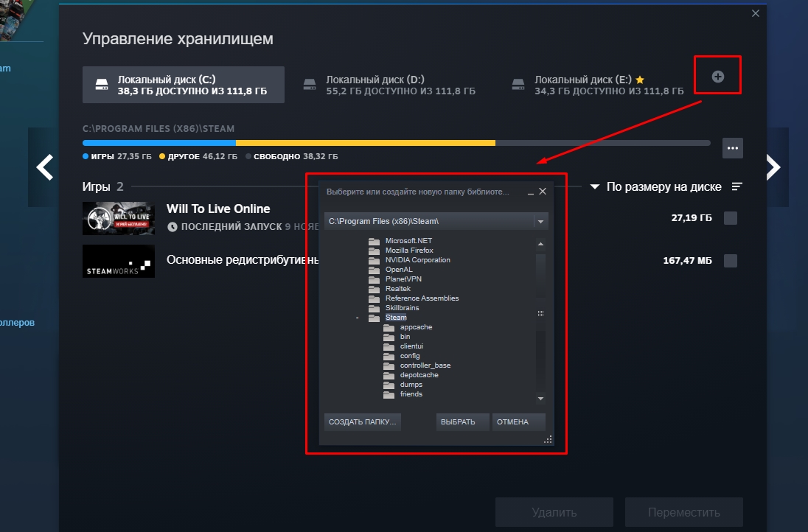Image resolution: width=808 pixels, height=532 pixels.
Task: Click the Переместить button
Action: 684,512
